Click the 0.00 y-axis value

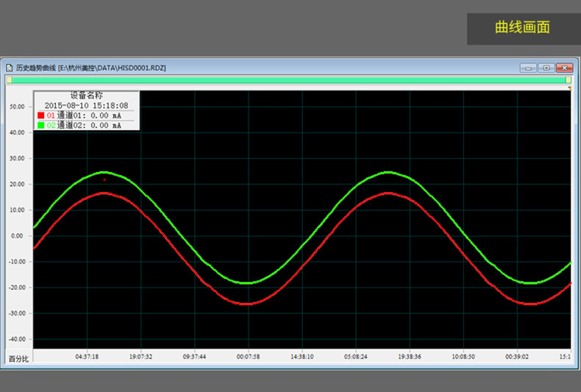17,235
